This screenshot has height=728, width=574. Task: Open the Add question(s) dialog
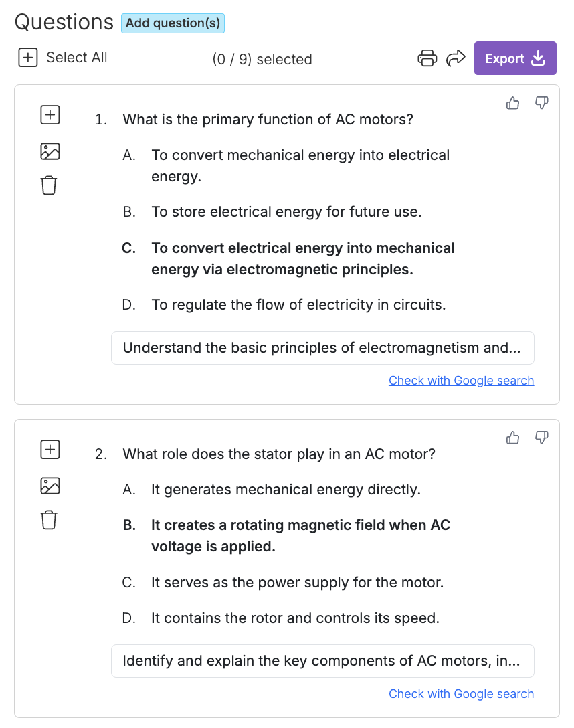click(173, 23)
